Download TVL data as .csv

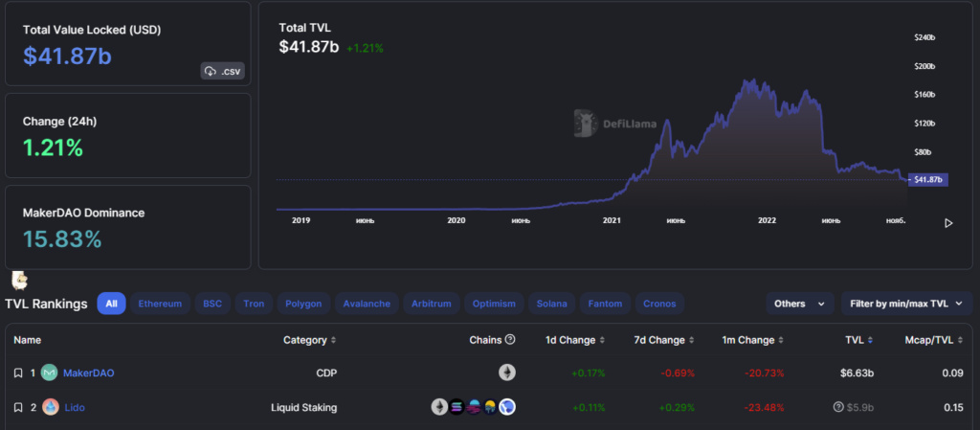(x=222, y=71)
